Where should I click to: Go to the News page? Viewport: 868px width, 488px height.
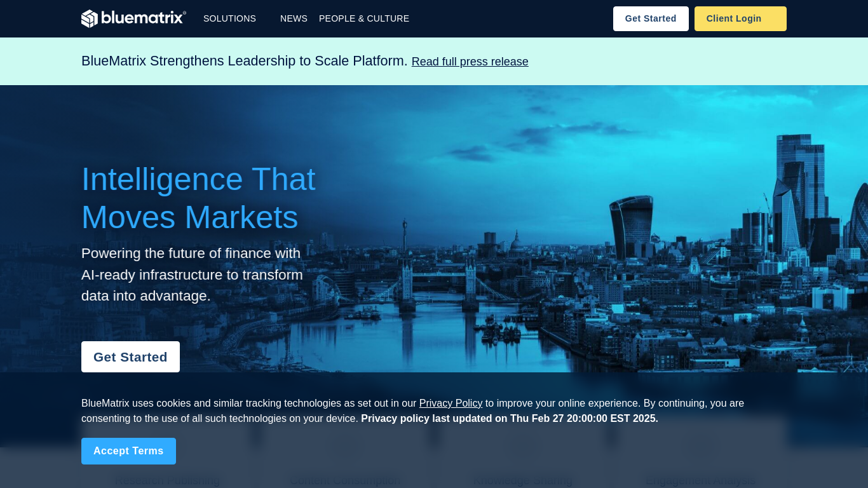(294, 18)
